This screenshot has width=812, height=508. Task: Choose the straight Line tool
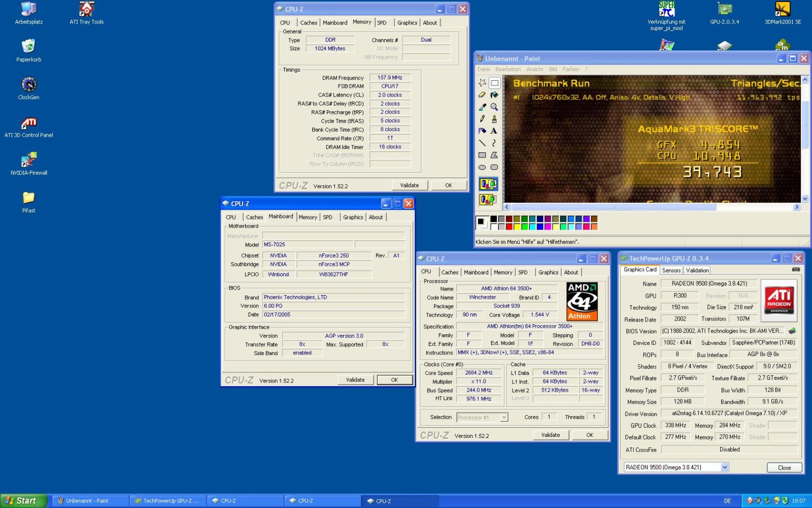pos(482,143)
